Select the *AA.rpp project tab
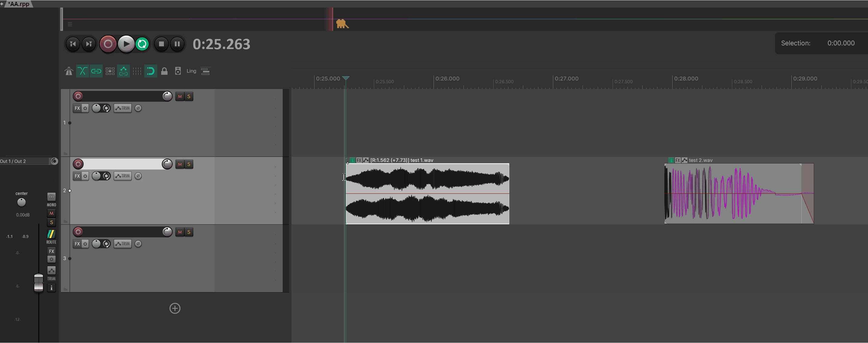 click(18, 4)
